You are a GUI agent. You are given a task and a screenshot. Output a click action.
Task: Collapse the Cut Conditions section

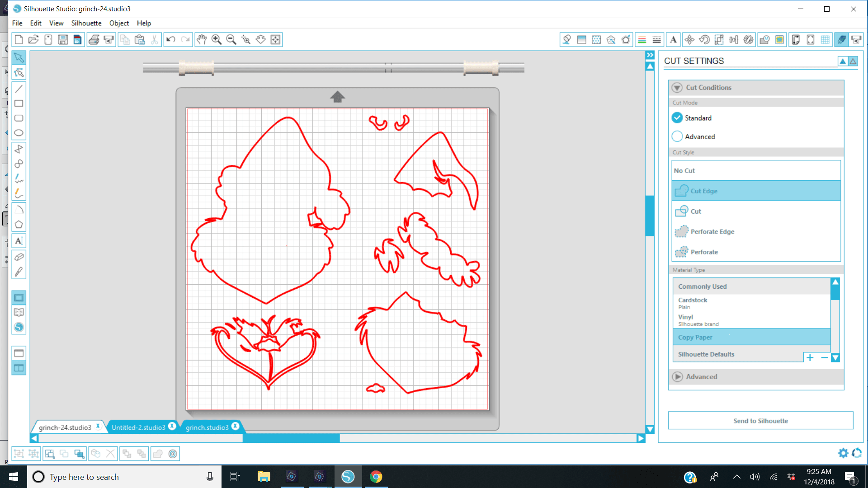(x=677, y=88)
